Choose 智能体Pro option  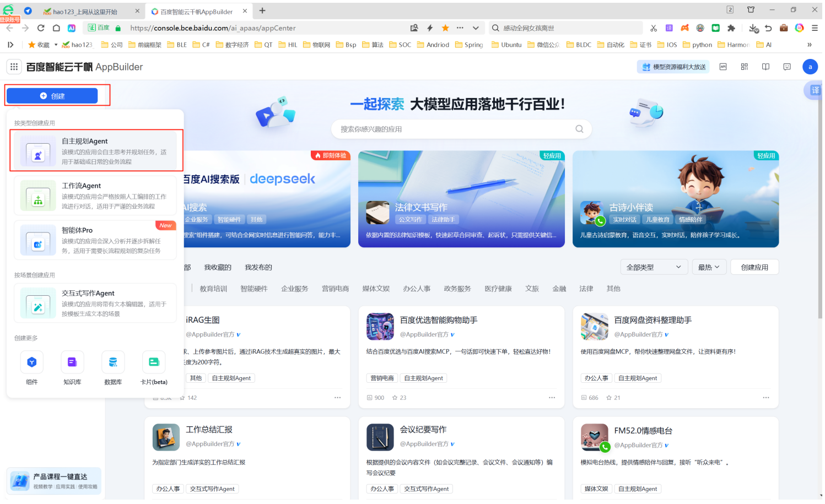[x=95, y=240]
